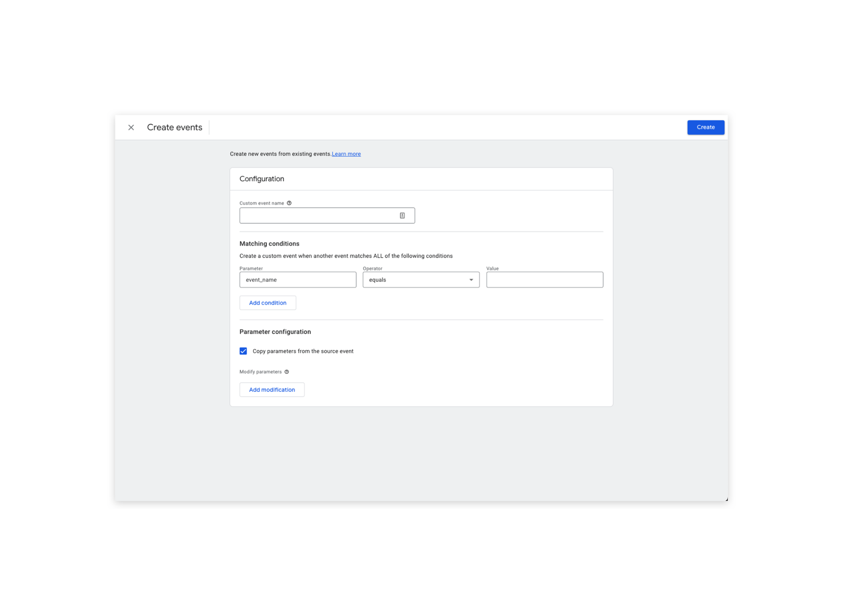Click the resize handle at panel corner
Viewport: 843px width, 616px height.
(x=726, y=499)
